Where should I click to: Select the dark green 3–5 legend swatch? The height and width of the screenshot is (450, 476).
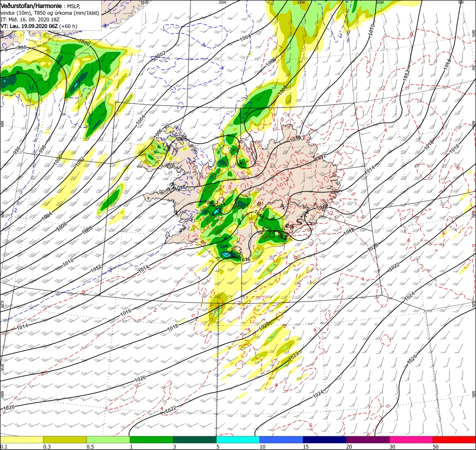pyautogui.click(x=195, y=440)
